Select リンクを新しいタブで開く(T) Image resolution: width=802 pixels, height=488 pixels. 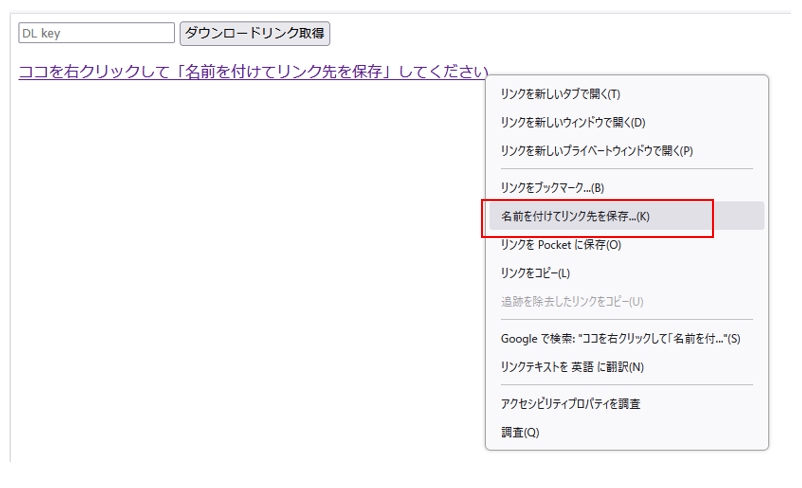(560, 94)
